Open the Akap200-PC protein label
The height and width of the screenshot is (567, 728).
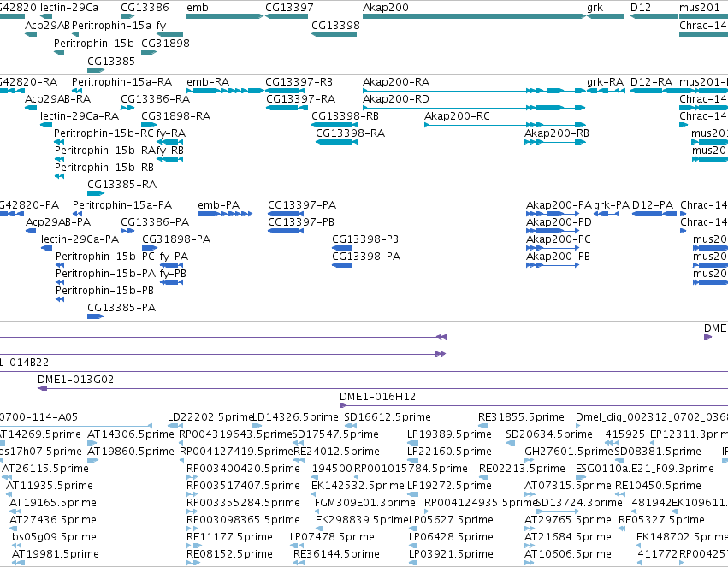tap(559, 239)
